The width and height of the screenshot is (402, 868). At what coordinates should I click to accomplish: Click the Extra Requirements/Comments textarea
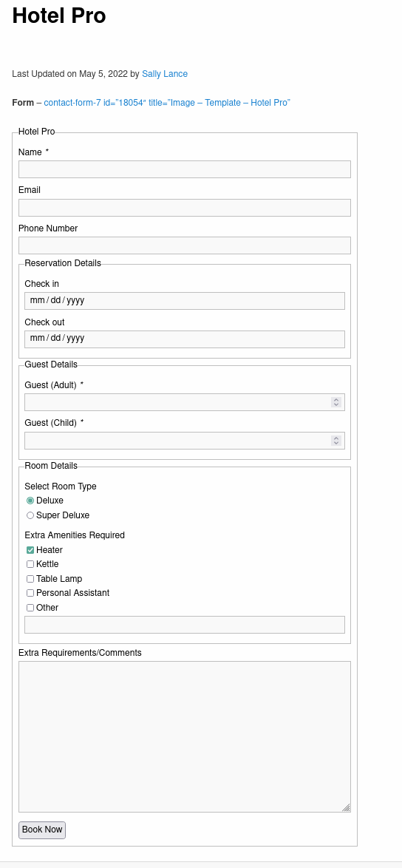[185, 737]
